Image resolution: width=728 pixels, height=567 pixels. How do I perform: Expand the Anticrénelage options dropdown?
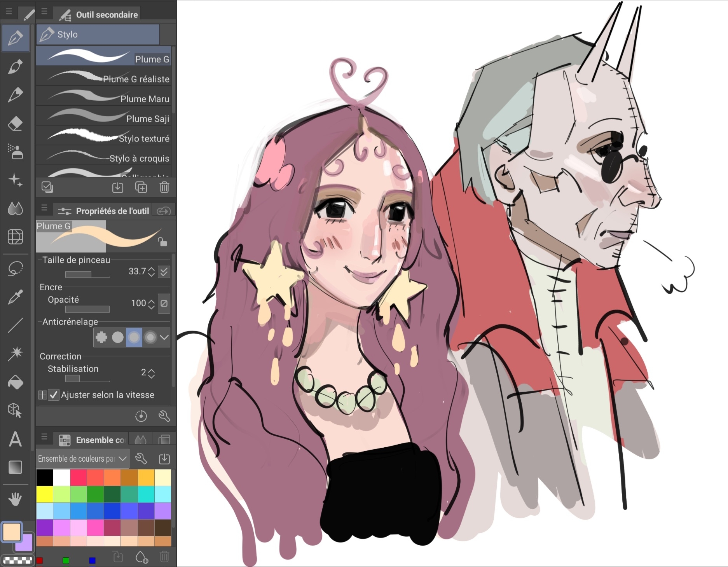tap(164, 337)
